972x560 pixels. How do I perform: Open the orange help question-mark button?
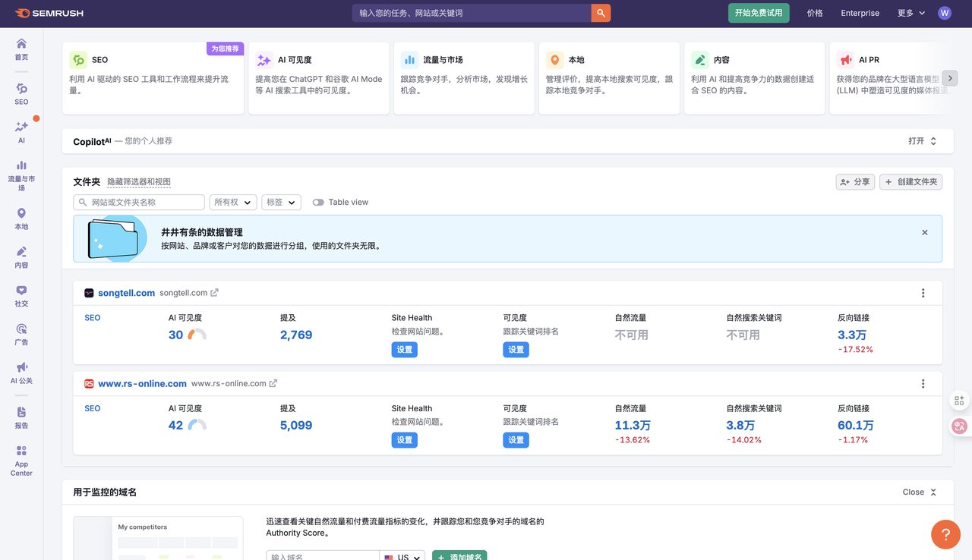pos(945,534)
